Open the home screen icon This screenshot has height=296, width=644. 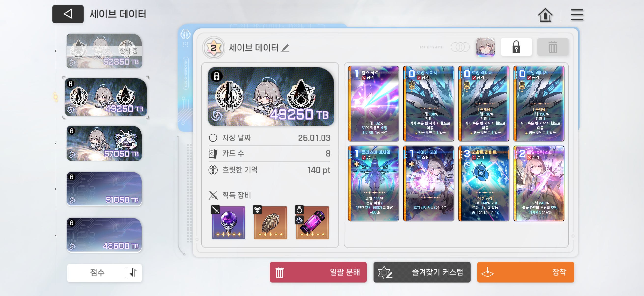(545, 15)
